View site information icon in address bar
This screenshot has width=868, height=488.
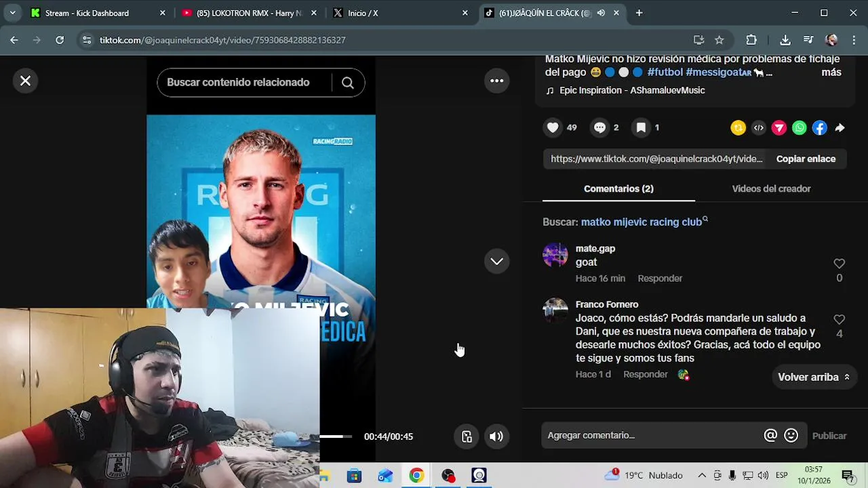point(86,40)
